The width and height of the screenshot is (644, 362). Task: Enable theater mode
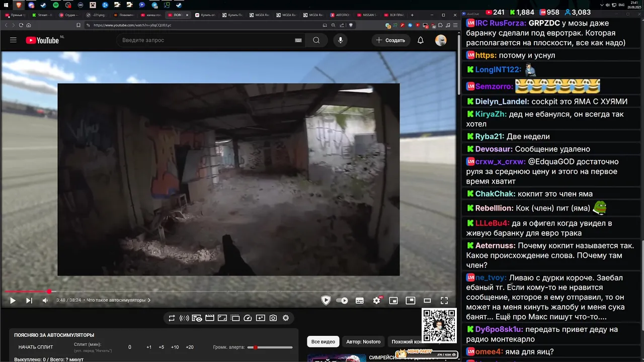tap(427, 301)
